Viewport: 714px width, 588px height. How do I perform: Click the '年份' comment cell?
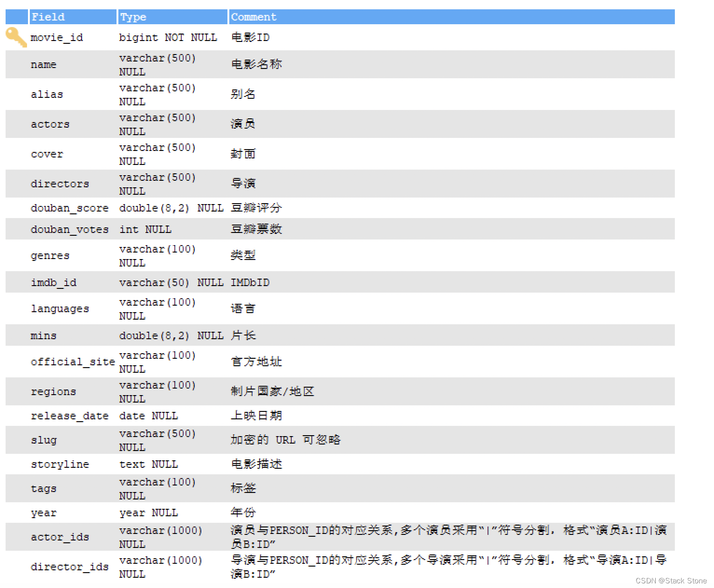click(x=243, y=513)
